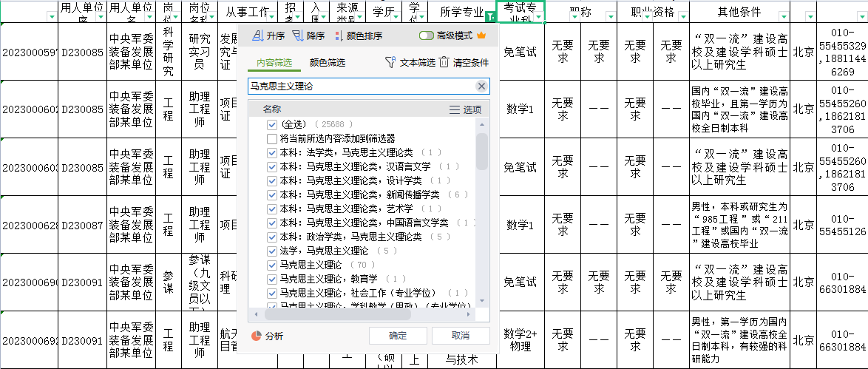Check 将当前所选内容添加到筛选器 checkbox
868x369 pixels.
tap(272, 138)
